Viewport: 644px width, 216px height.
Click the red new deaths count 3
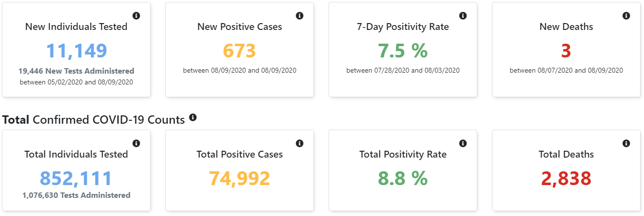pyautogui.click(x=566, y=51)
